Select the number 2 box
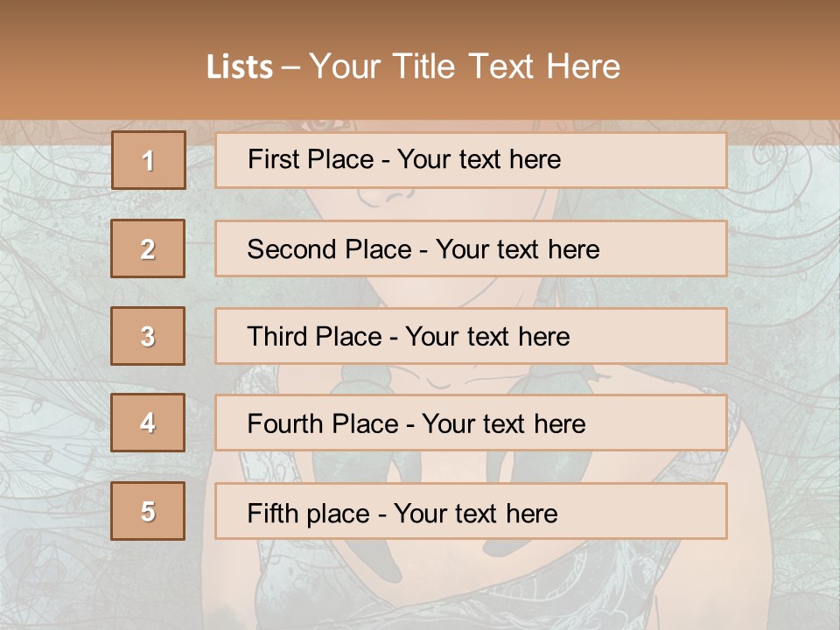 [148, 248]
